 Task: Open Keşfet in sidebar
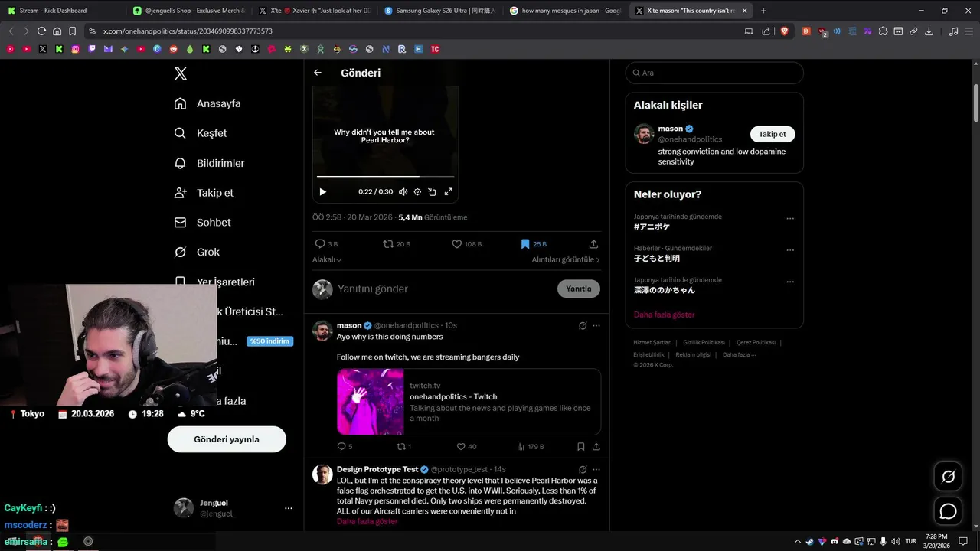(x=201, y=133)
